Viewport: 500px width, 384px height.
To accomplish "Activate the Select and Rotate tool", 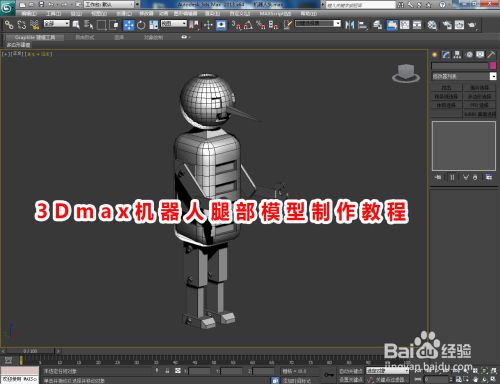I will pos(141,25).
